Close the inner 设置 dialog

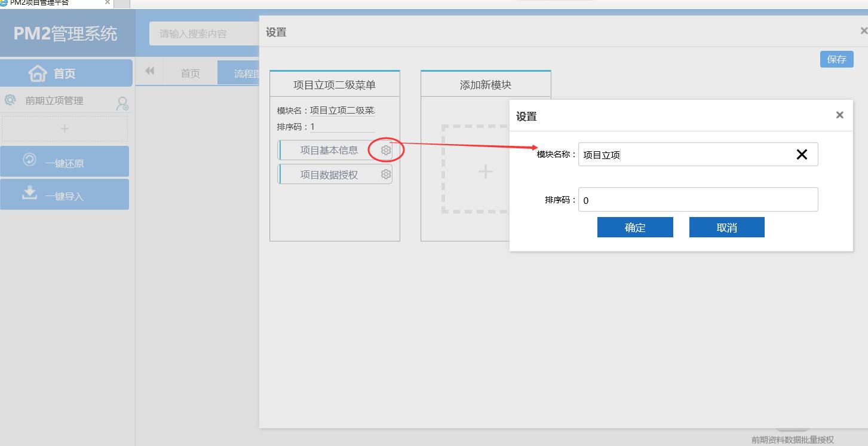(839, 115)
